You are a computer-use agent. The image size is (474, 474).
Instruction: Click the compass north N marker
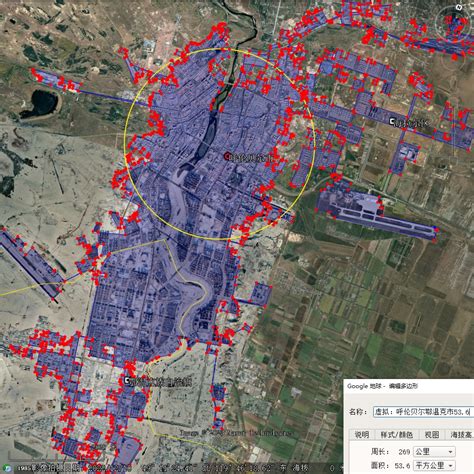point(459,7)
